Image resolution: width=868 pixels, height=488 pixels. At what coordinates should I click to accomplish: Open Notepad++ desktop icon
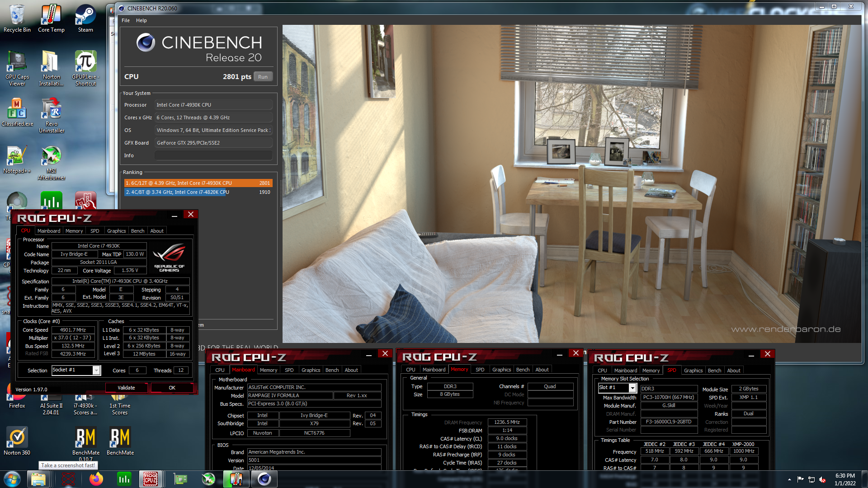(x=17, y=160)
